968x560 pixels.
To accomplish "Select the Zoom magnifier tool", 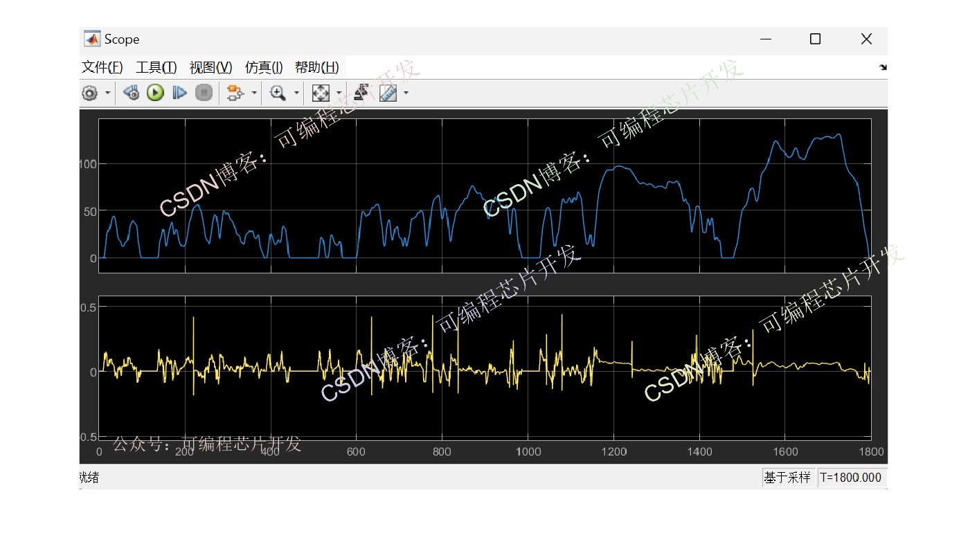I will [x=278, y=93].
